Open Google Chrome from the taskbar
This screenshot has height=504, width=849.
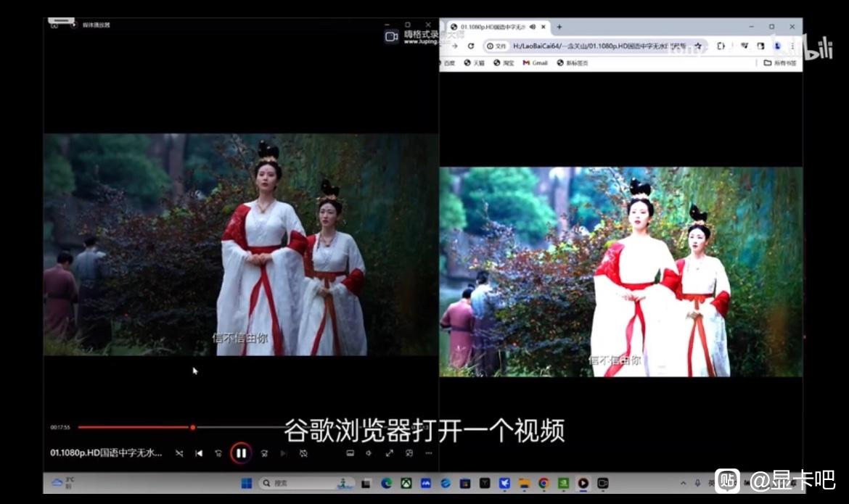544,484
